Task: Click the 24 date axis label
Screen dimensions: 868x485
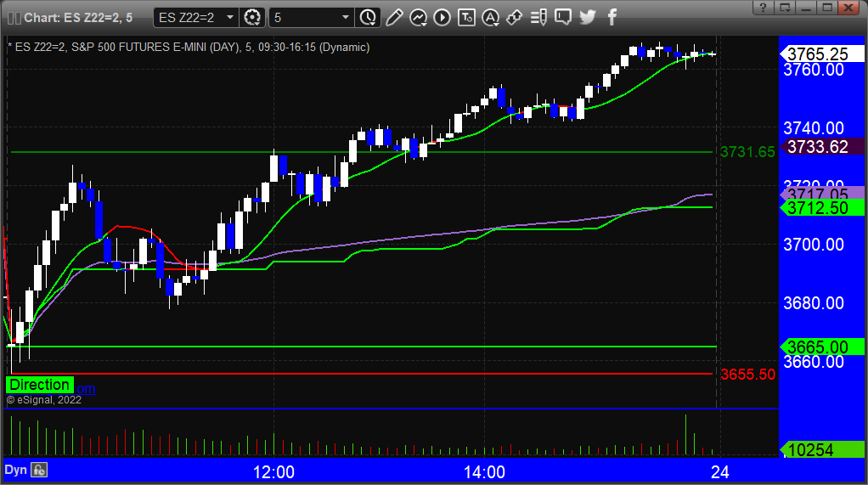Action: 719,472
